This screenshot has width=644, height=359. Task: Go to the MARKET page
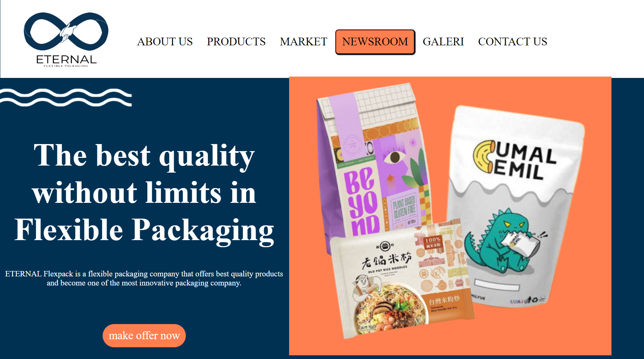tap(304, 42)
